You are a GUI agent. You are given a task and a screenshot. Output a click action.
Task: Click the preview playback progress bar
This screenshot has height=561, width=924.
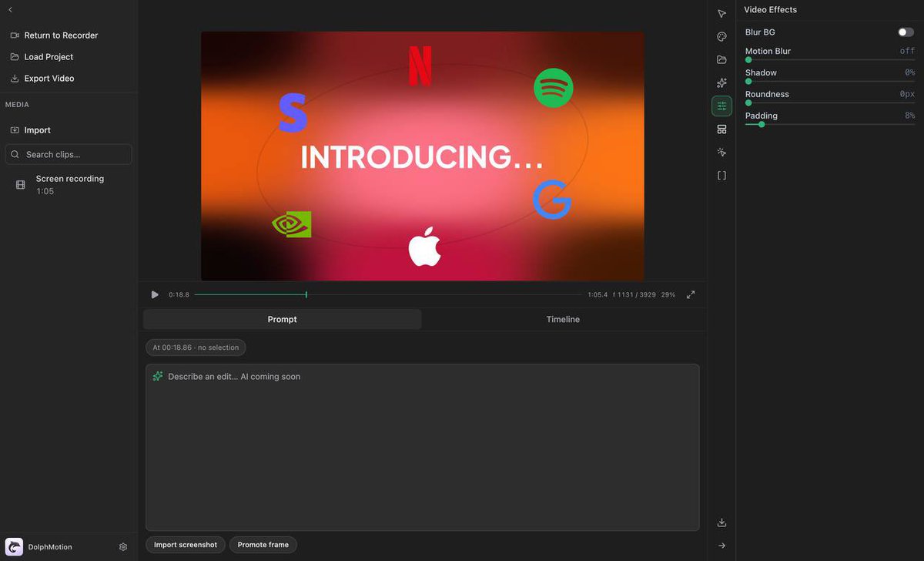click(x=388, y=294)
